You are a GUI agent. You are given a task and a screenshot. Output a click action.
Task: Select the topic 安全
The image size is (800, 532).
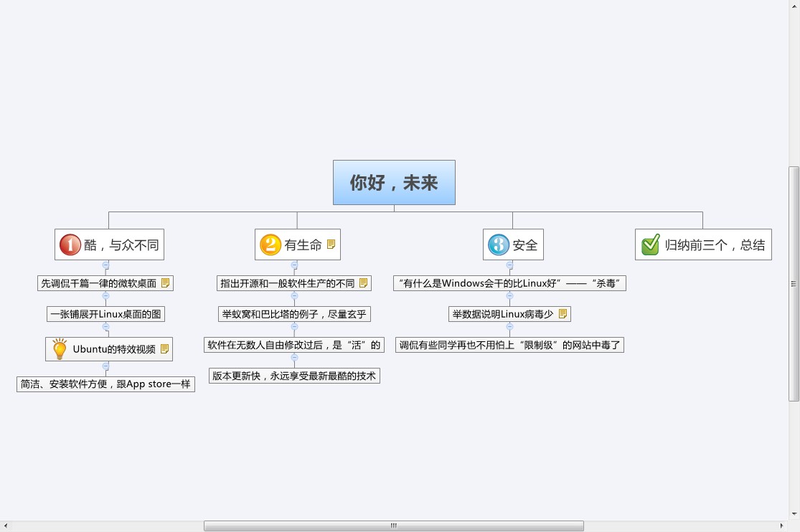click(513, 244)
